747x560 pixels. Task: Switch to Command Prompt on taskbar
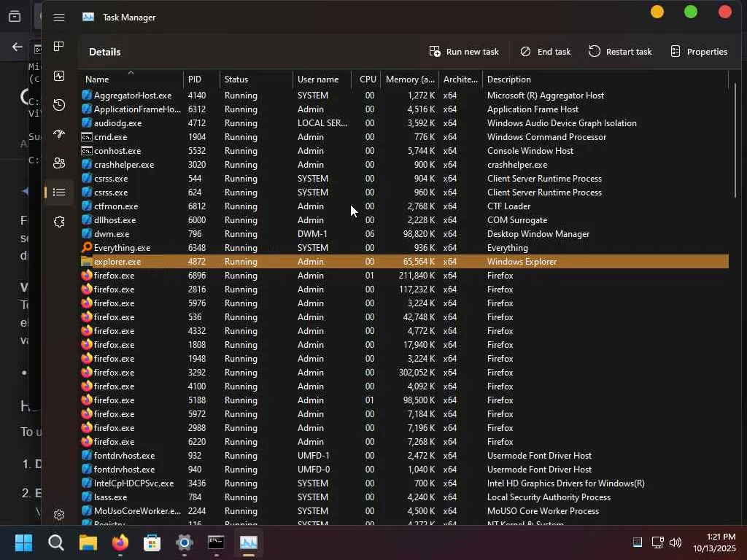pyautogui.click(x=216, y=542)
